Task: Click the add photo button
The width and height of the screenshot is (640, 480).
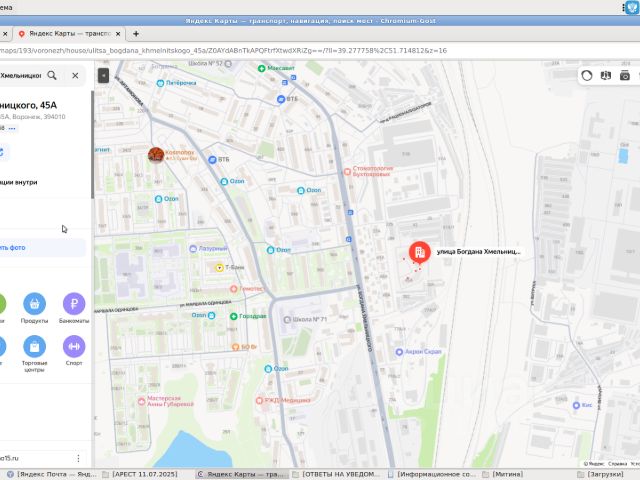Action: [41, 247]
